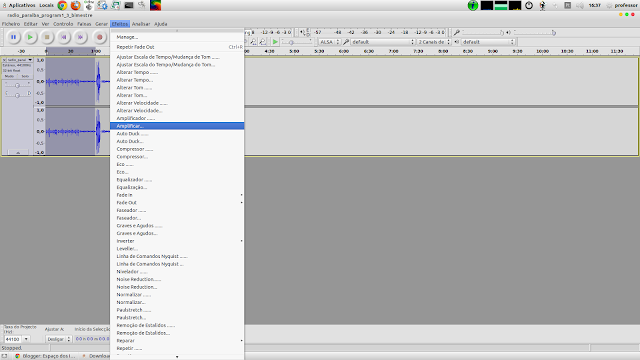The height and width of the screenshot is (360, 640).
Task: Expand the Inverter submenu
Action: pyautogui.click(x=177, y=241)
